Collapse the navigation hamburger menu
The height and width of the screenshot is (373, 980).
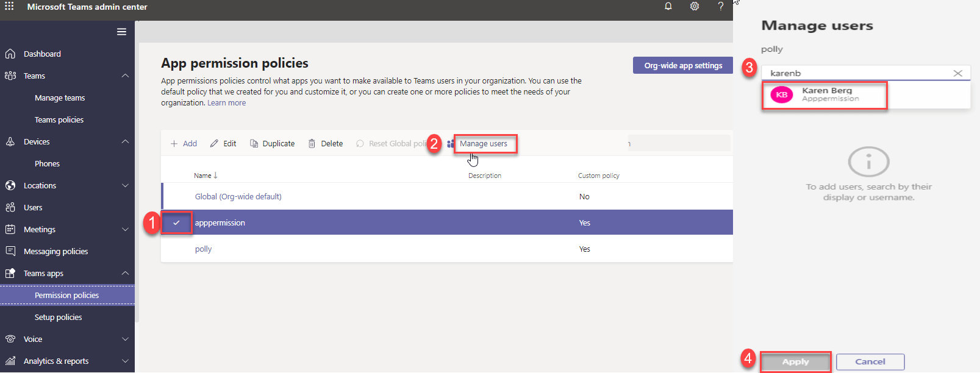(x=122, y=32)
